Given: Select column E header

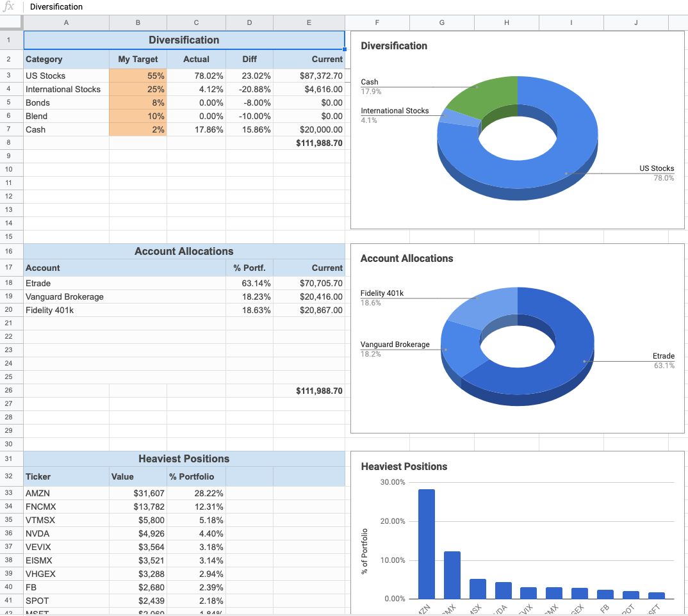Looking at the screenshot, I should coord(309,22).
